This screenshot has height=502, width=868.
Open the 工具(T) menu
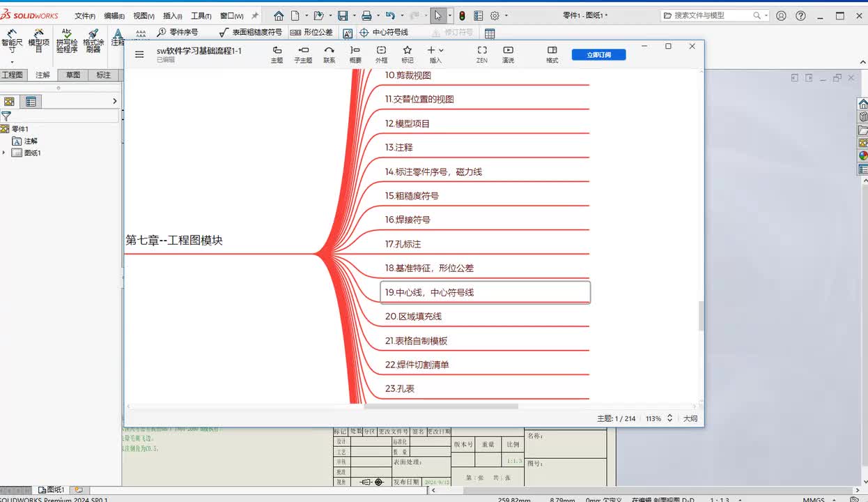point(201,16)
